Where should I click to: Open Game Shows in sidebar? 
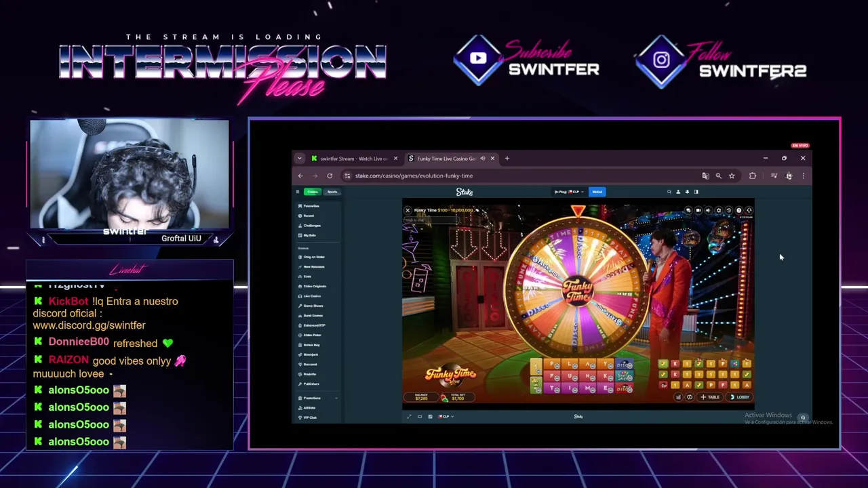pyautogui.click(x=311, y=306)
